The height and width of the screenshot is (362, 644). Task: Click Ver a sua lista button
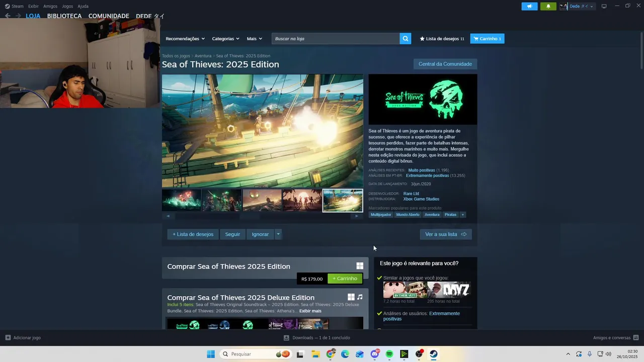pyautogui.click(x=446, y=234)
